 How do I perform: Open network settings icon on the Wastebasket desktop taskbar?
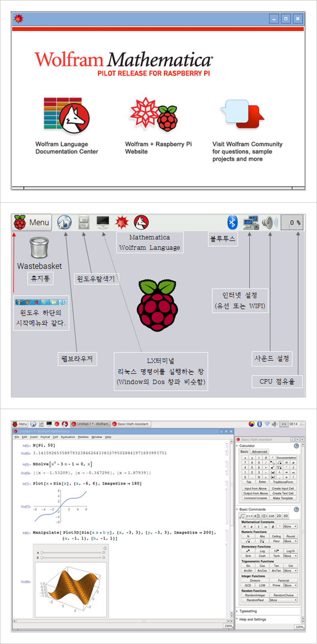pyautogui.click(x=252, y=222)
